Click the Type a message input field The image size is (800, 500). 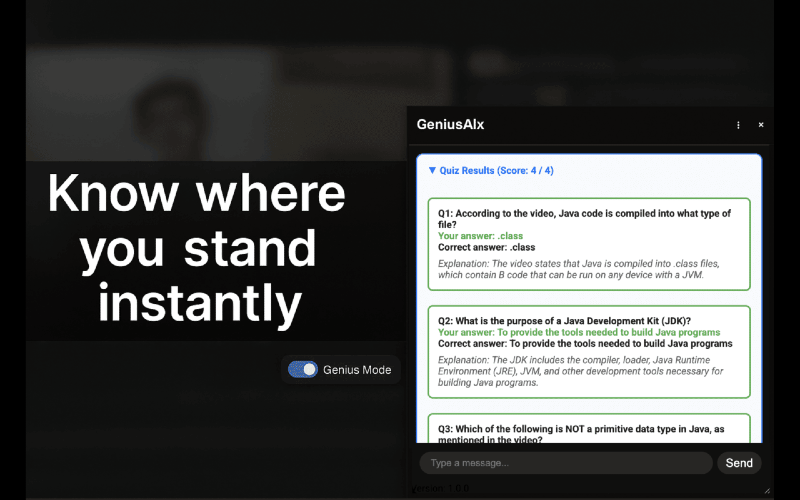[566, 463]
